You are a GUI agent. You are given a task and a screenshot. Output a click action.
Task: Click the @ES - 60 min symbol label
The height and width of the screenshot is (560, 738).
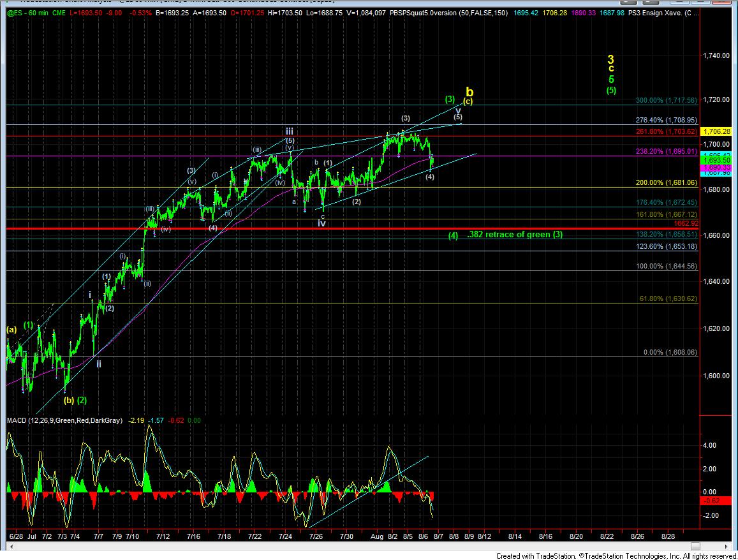tap(28, 13)
